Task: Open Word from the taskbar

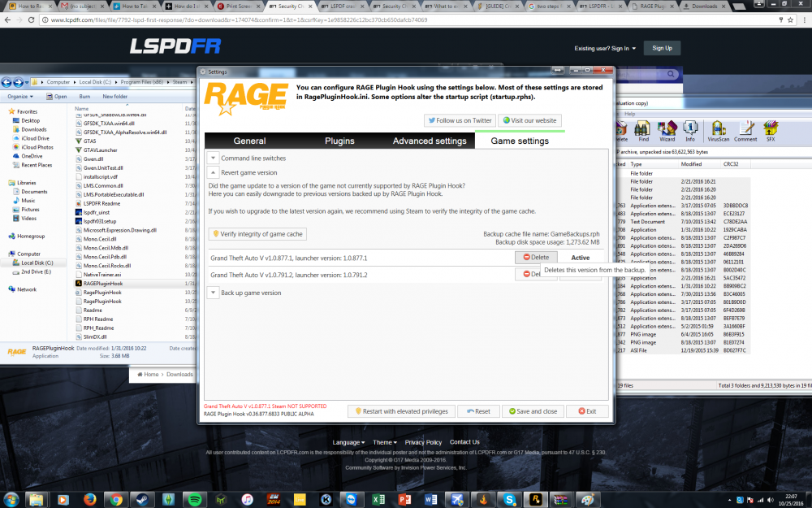Action: coord(430,499)
